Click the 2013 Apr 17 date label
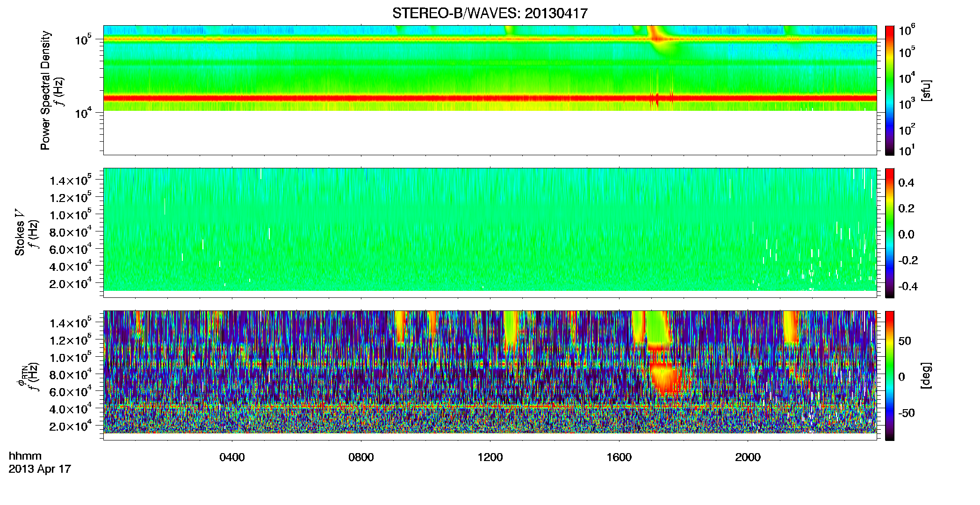980x505 pixels. click(x=40, y=469)
